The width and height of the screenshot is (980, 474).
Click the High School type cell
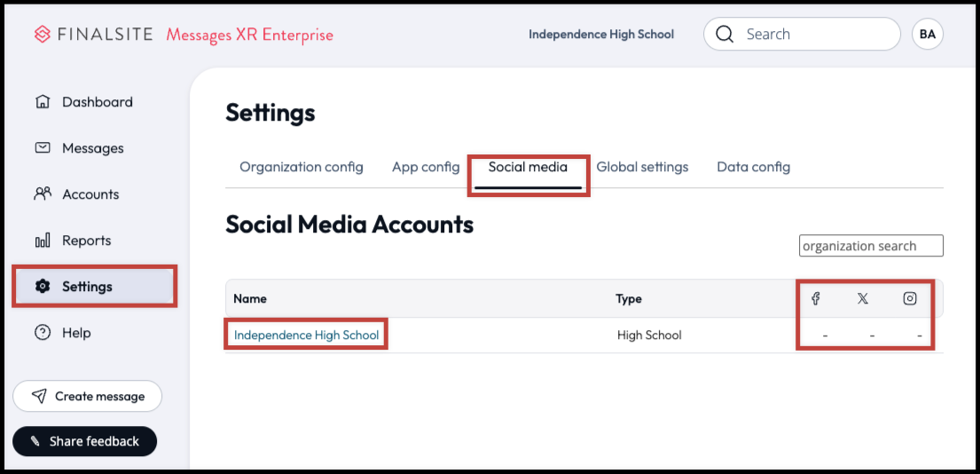click(x=649, y=336)
